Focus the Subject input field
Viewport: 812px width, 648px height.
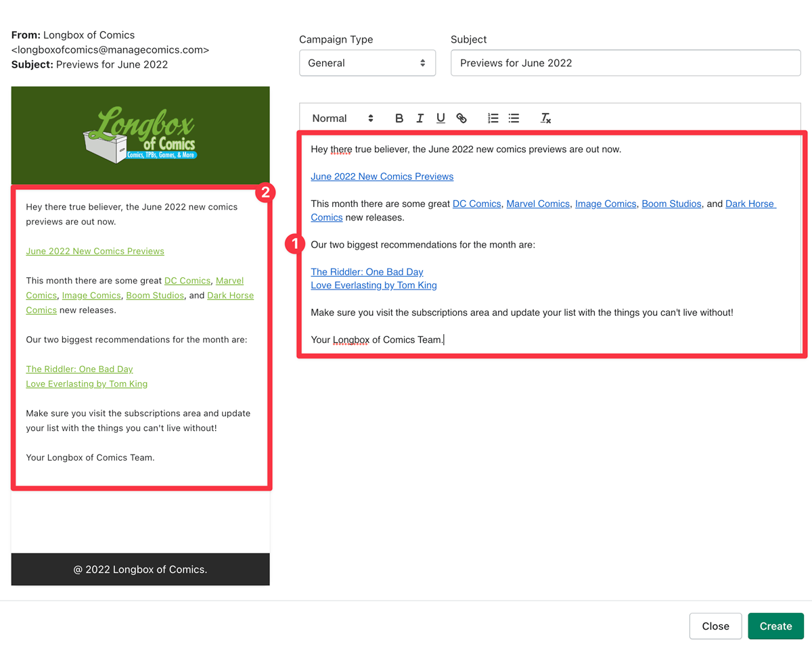[x=626, y=63]
